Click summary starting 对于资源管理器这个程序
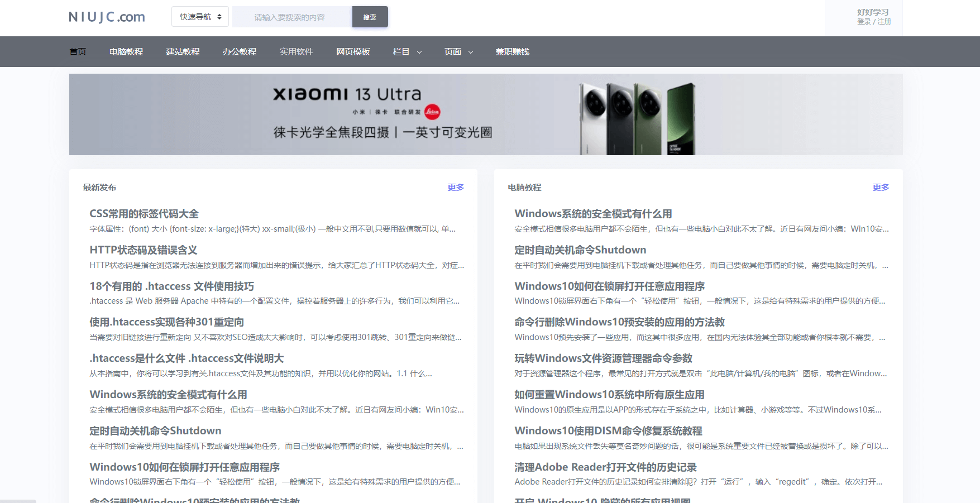The height and width of the screenshot is (503, 980). click(700, 373)
